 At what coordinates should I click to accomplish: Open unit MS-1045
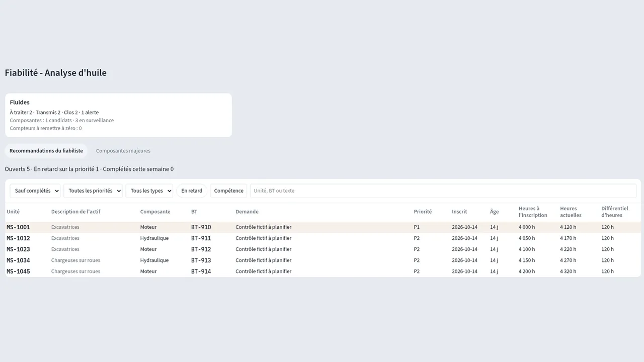point(18,271)
